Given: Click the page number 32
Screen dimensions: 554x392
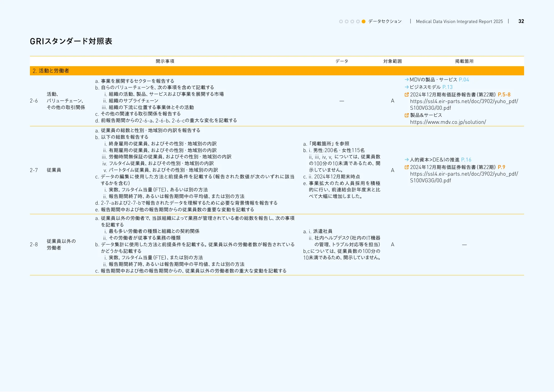Looking at the screenshot, I should (x=521, y=21).
